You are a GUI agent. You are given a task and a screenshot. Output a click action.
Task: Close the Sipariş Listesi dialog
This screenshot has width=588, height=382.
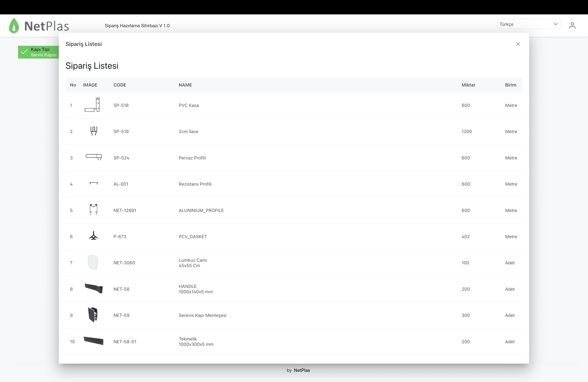(x=518, y=44)
